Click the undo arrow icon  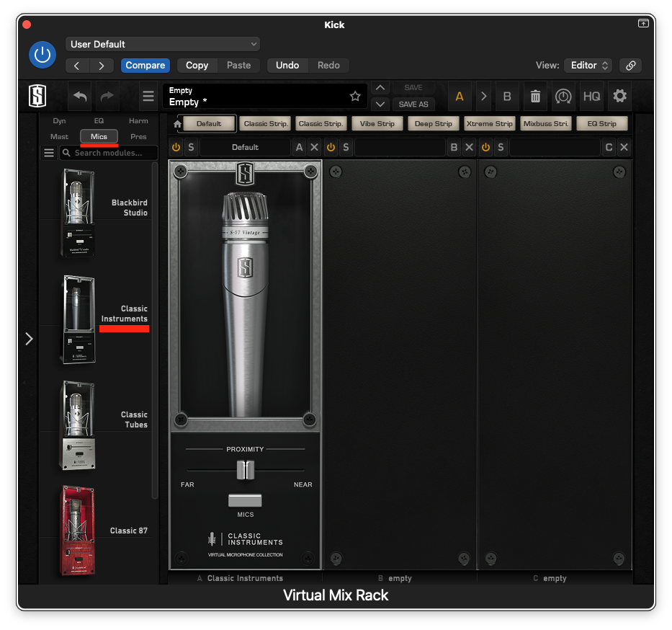click(79, 96)
